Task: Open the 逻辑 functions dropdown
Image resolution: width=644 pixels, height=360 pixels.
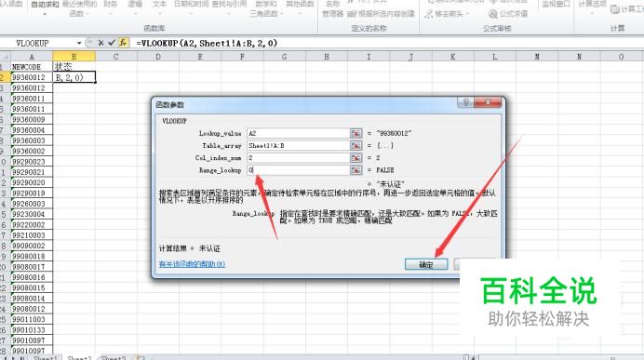Action: (x=135, y=7)
